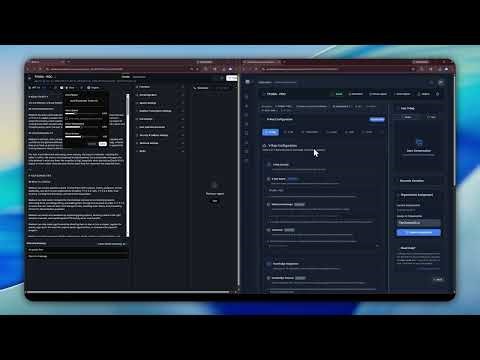Click the bottom slider in the settings popup

(x=83, y=137)
